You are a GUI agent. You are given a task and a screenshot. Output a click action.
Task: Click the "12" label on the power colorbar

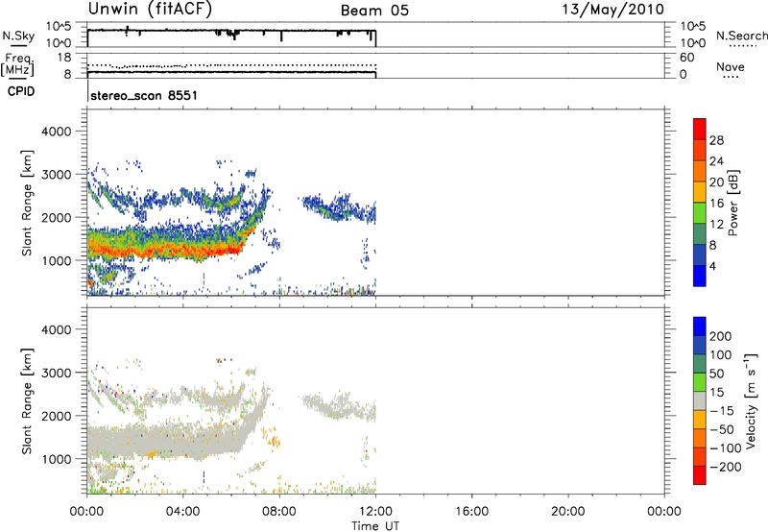click(x=716, y=224)
